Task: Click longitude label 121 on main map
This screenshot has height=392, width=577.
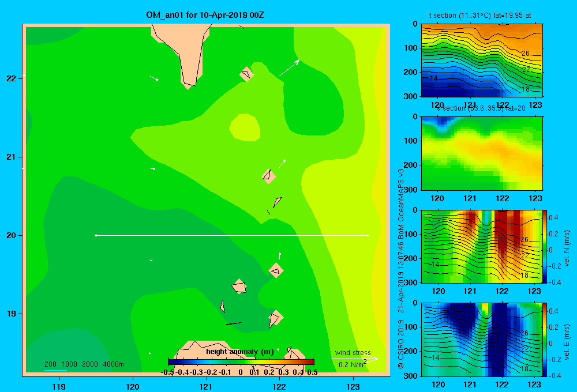Action: (206, 387)
